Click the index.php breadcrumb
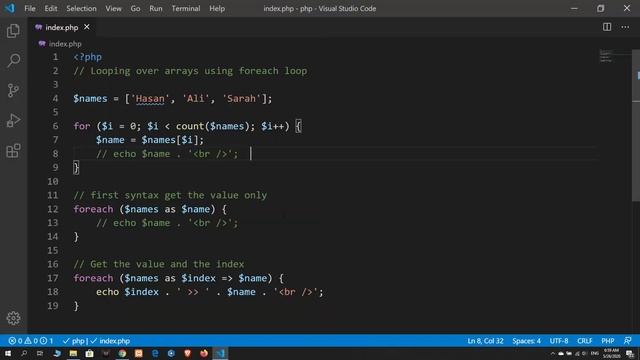The width and height of the screenshot is (640, 360). [65, 44]
